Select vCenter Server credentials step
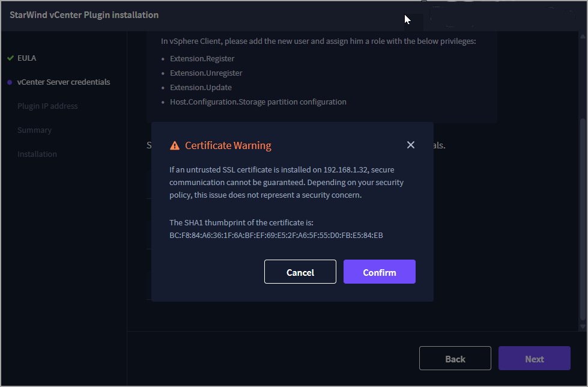 pos(64,82)
